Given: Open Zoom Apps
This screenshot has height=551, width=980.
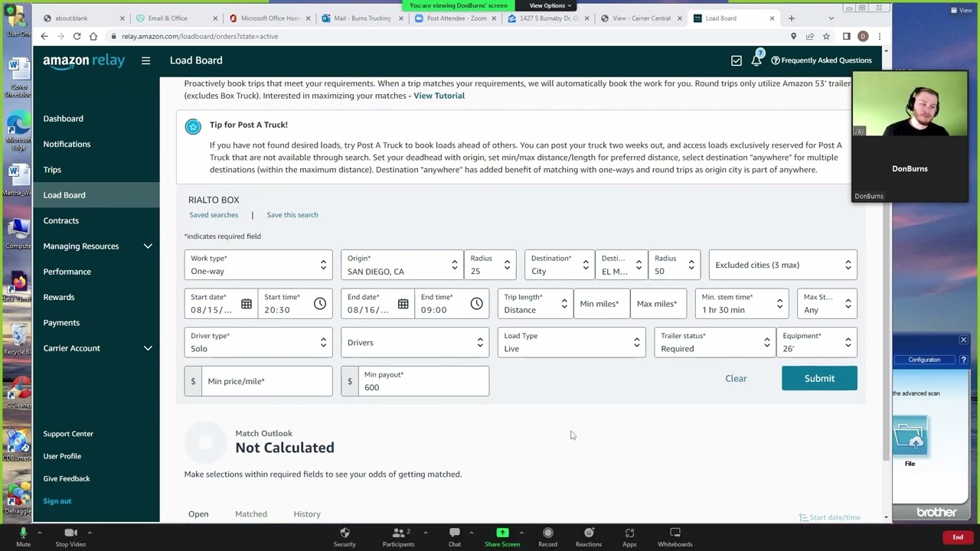Looking at the screenshot, I should pos(629,536).
